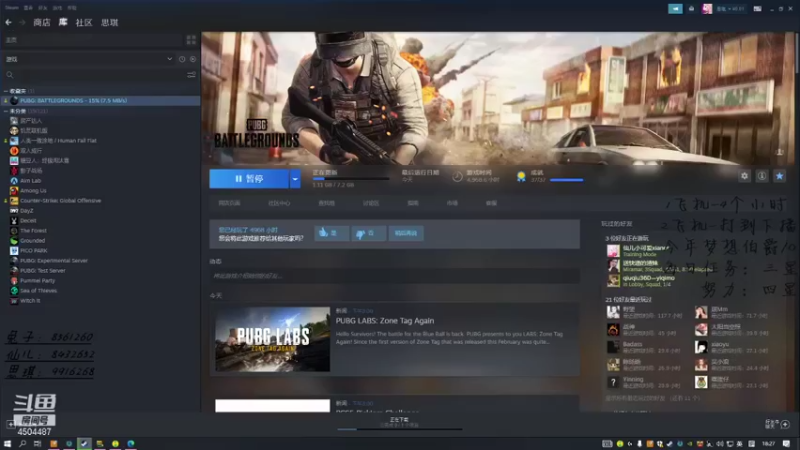Open advanced filter sliders icon
The width and height of the screenshot is (800, 450).
click(191, 74)
